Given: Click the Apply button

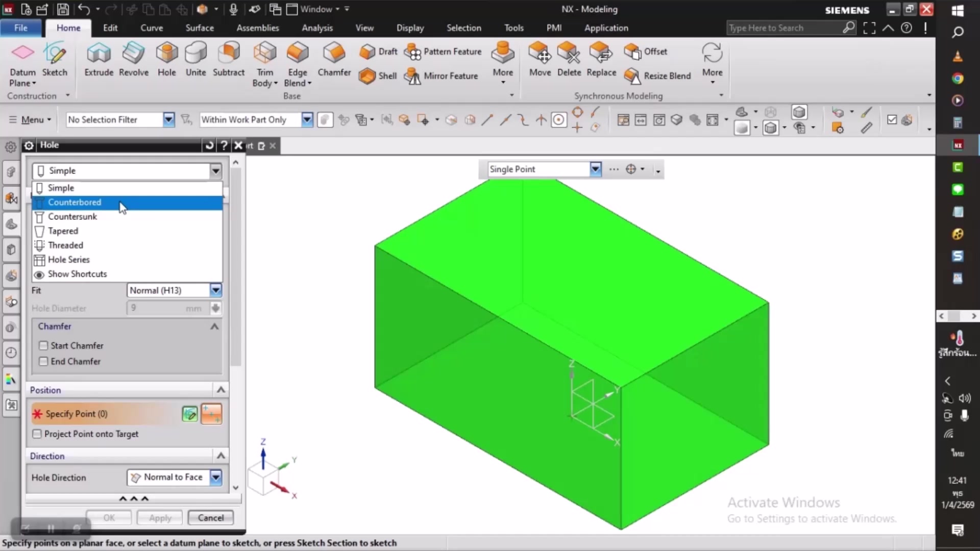Looking at the screenshot, I should (160, 518).
